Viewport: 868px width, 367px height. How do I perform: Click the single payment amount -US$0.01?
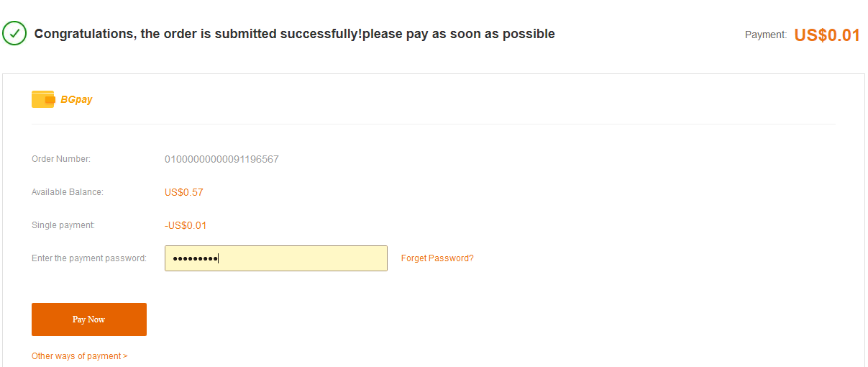point(186,225)
